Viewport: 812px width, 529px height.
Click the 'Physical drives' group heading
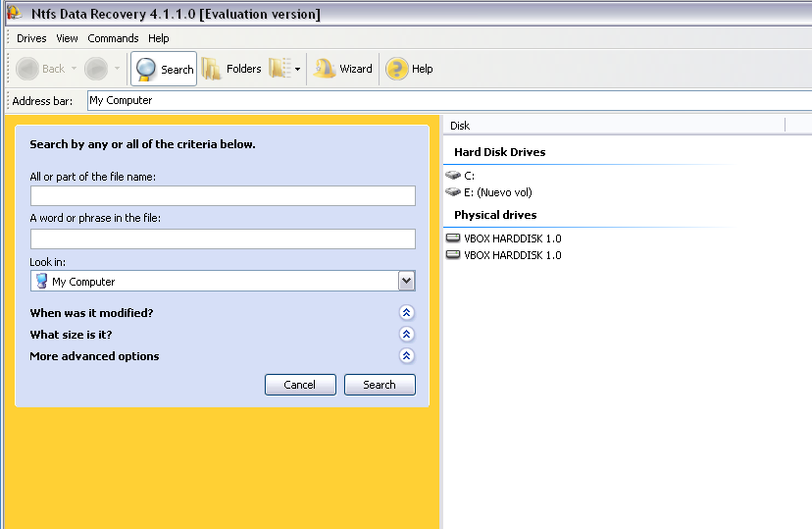point(495,215)
